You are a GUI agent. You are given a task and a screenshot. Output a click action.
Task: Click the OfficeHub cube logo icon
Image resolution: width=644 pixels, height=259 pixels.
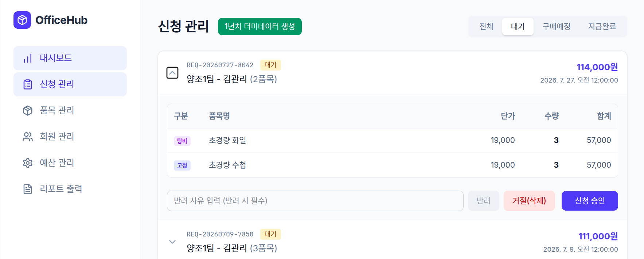pos(22,20)
